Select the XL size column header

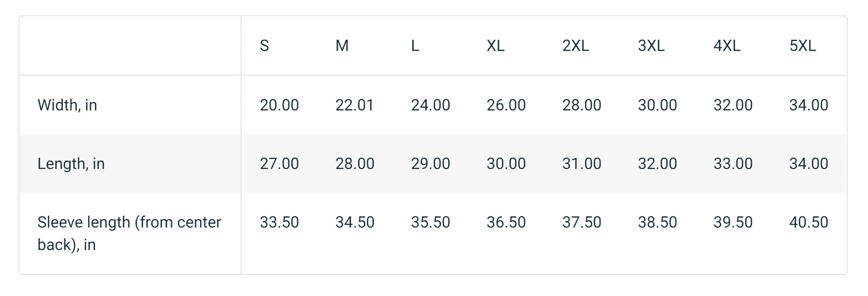pyautogui.click(x=496, y=46)
